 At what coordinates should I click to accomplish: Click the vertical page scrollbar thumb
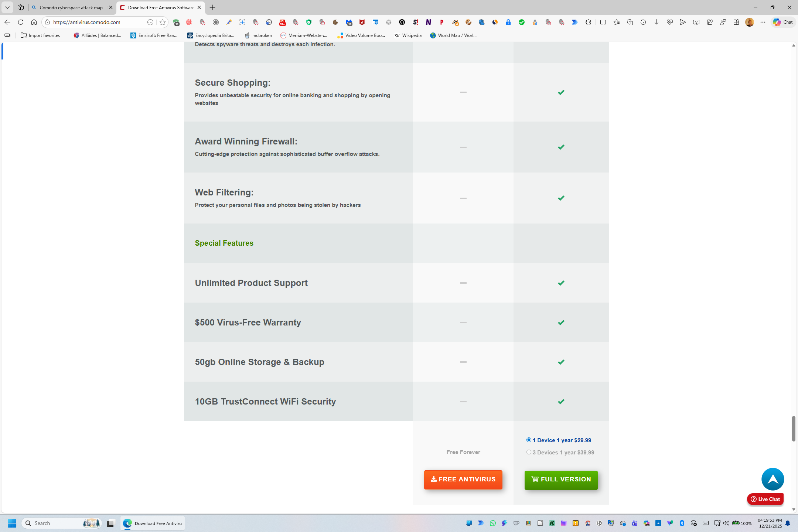click(794, 429)
